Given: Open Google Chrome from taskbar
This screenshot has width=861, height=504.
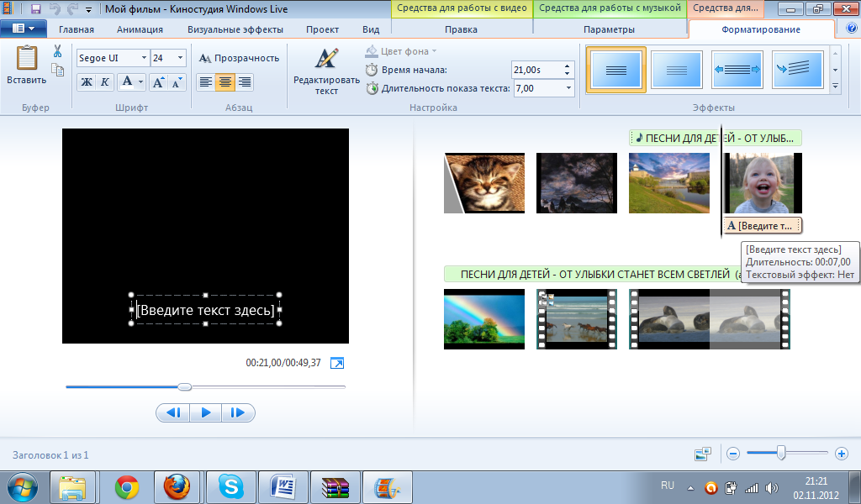Looking at the screenshot, I should tap(127, 487).
